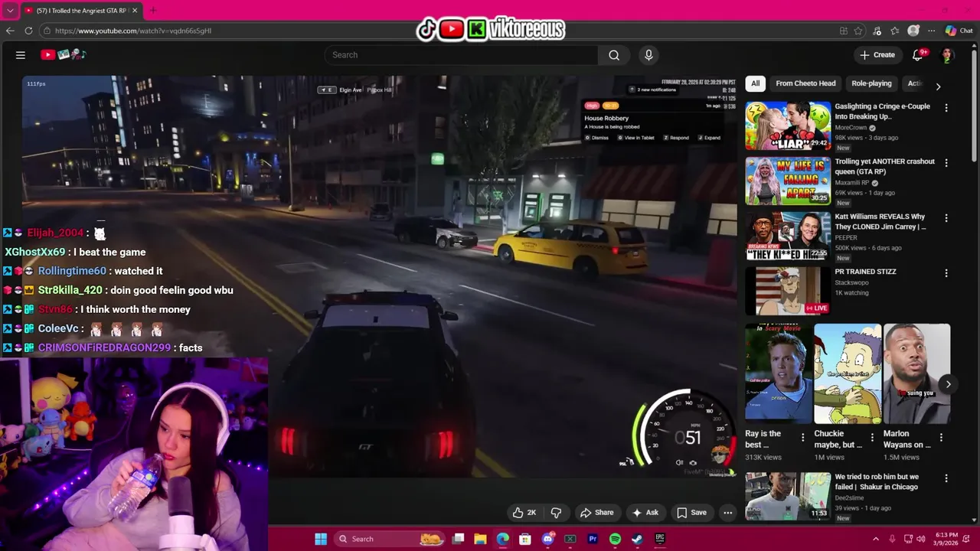
Task: Open the YouTube notifications bell
Action: click(x=918, y=55)
